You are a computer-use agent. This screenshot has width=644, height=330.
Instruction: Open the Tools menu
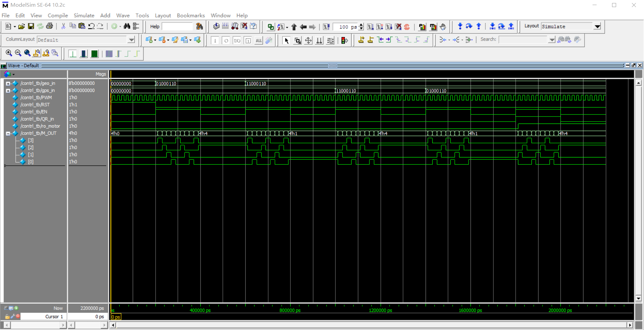(x=142, y=15)
